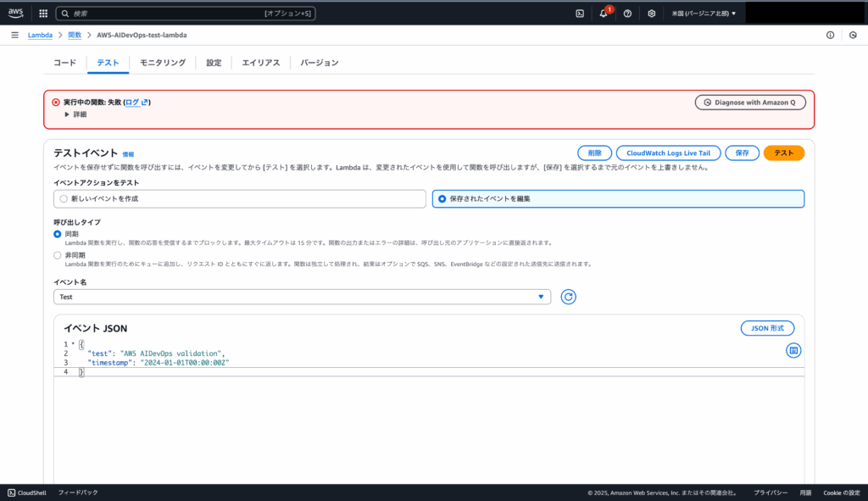Open CloudShell terminal icon in top bar
Image resolution: width=868 pixels, height=501 pixels.
[580, 14]
